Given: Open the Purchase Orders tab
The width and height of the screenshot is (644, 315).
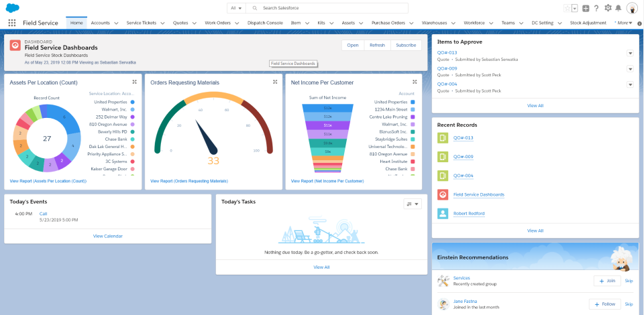Looking at the screenshot, I should [388, 23].
